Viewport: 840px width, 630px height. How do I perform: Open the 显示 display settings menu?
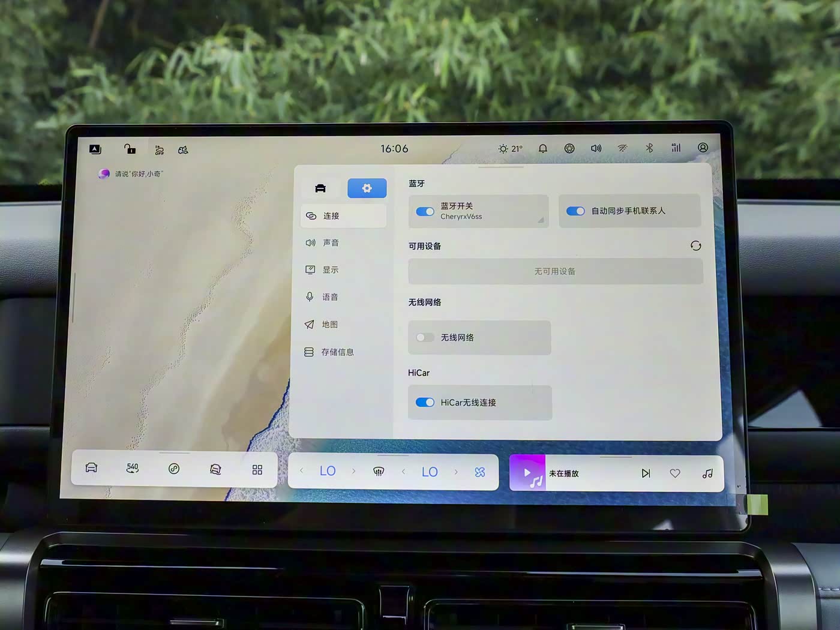pyautogui.click(x=330, y=270)
